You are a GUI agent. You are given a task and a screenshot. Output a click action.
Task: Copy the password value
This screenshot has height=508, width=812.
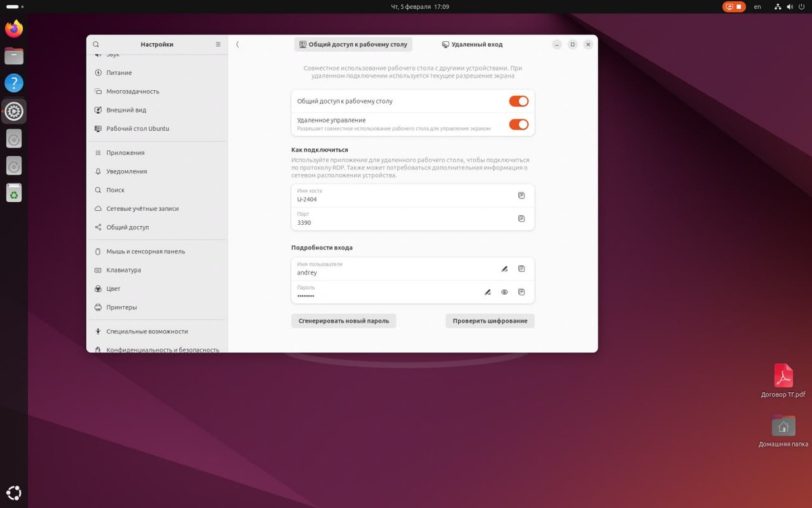521,292
